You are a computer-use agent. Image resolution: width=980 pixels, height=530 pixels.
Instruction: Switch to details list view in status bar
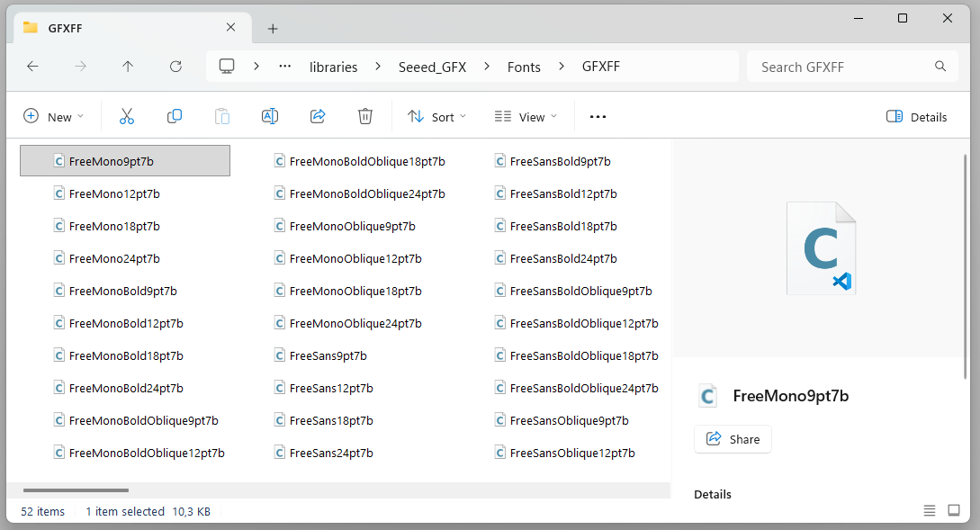tap(930, 511)
